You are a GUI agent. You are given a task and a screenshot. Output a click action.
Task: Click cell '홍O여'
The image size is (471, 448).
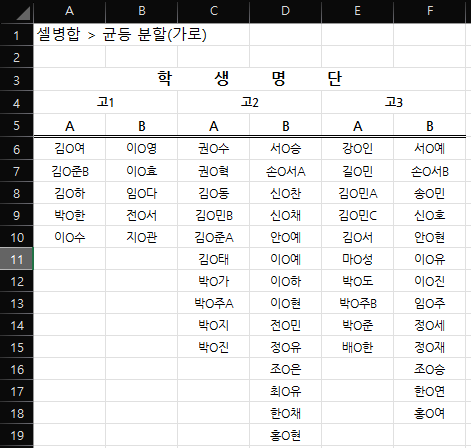coord(430,413)
